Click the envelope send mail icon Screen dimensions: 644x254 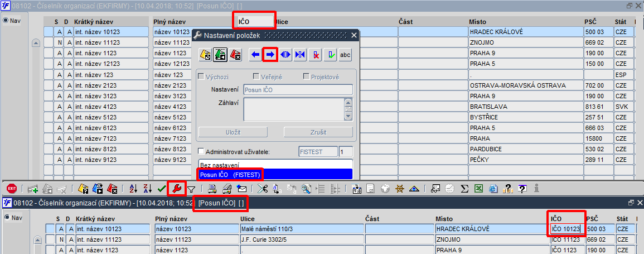[x=242, y=189]
